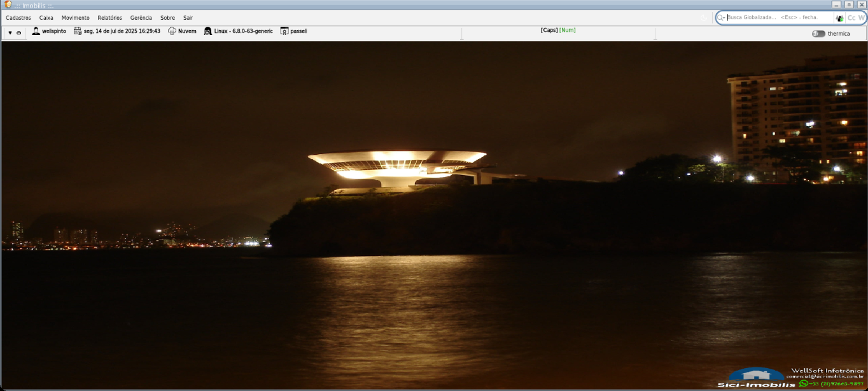
Task: Click the Imobilis app icon in title bar
Action: tap(8, 4)
